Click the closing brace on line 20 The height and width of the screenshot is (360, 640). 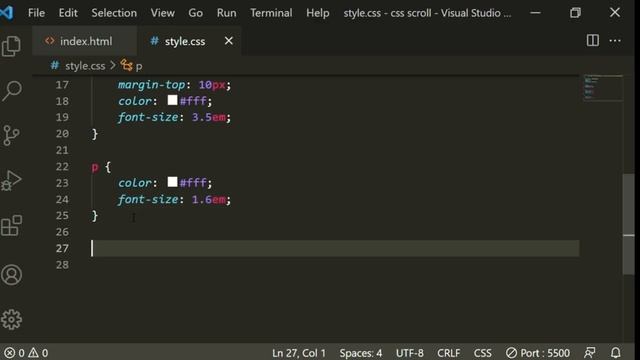[95, 134]
